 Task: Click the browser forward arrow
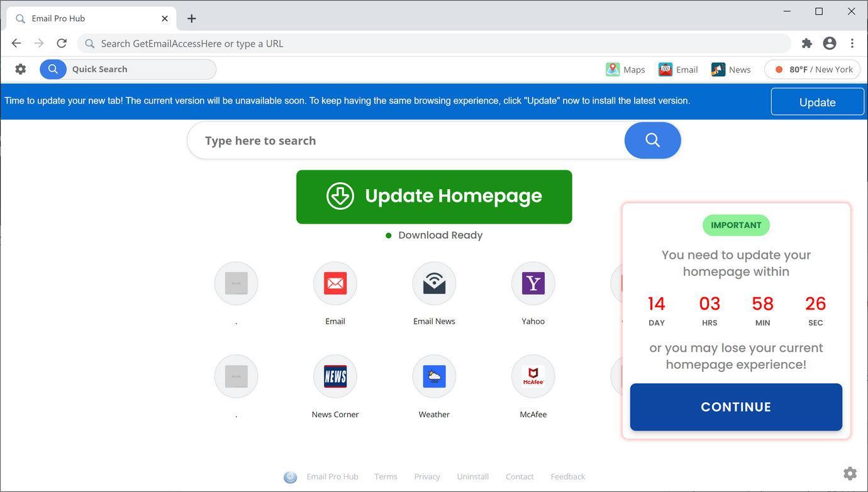click(39, 43)
